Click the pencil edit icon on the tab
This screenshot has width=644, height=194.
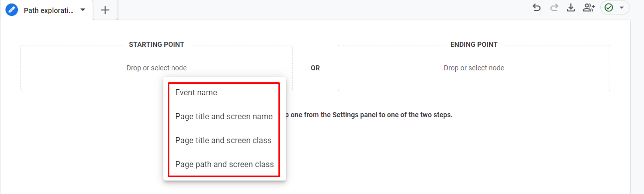pos(11,9)
